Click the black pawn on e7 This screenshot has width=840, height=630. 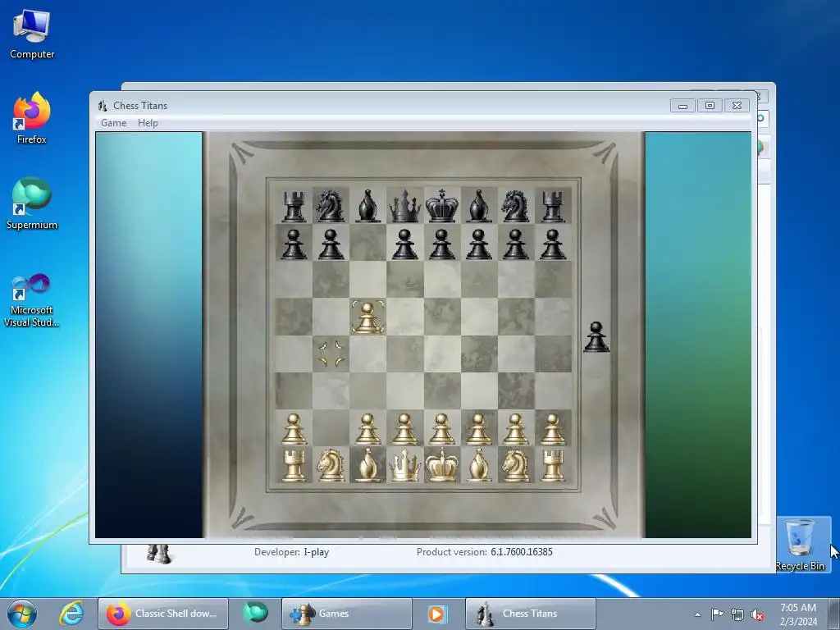(441, 244)
